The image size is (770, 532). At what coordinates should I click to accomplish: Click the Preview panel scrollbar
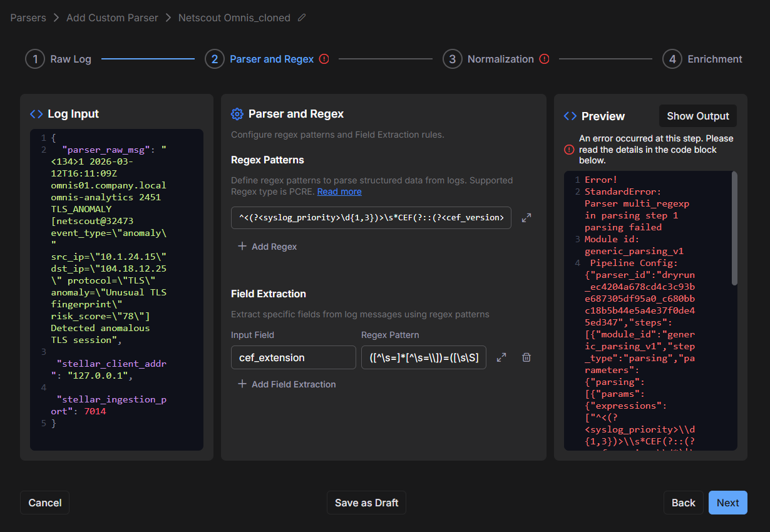(x=734, y=228)
